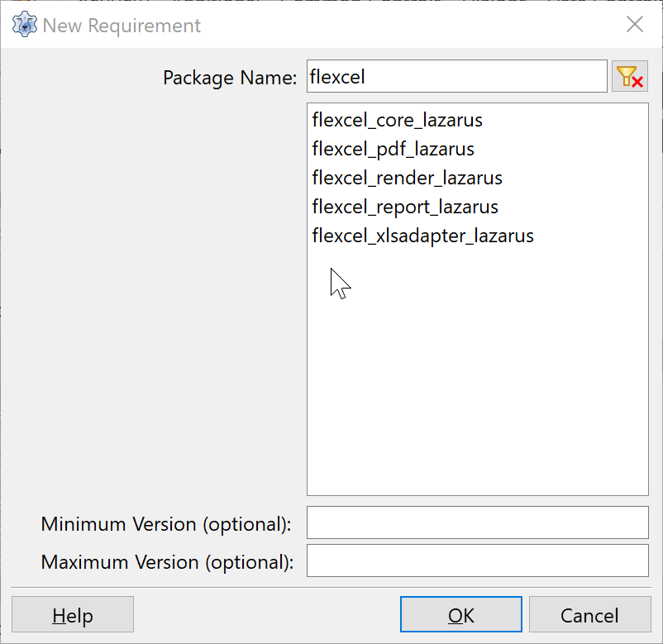This screenshot has width=663, height=644.
Task: Close the New Requirement dialog
Action: click(x=635, y=25)
